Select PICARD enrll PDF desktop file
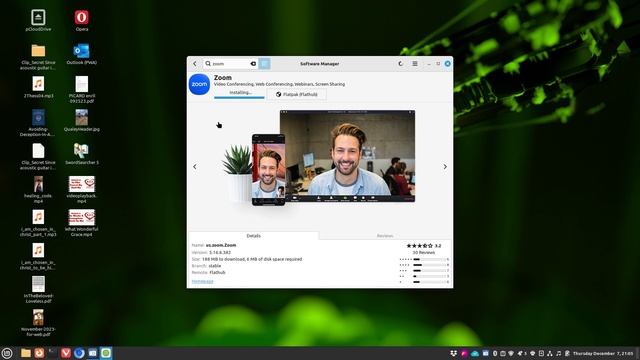Image resolution: width=640 pixels, height=360 pixels. tap(82, 89)
